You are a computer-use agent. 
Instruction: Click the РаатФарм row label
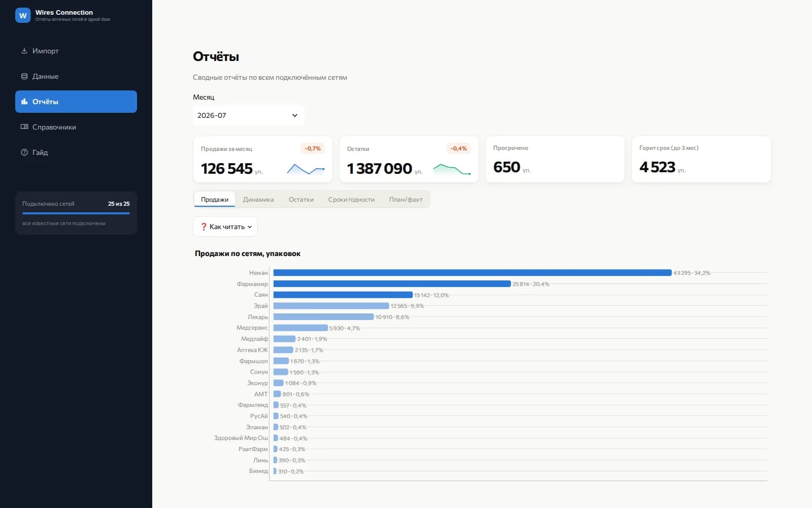coord(253,449)
